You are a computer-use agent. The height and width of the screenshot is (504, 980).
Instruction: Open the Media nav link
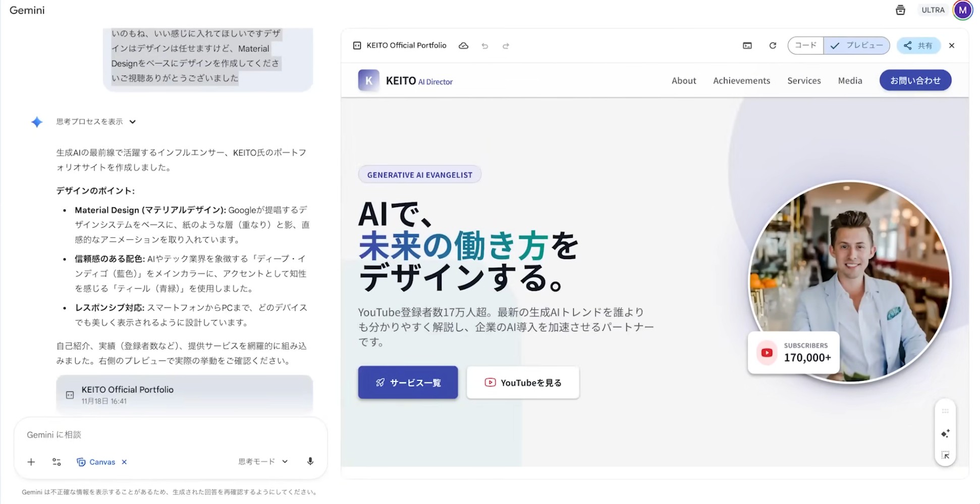point(850,80)
